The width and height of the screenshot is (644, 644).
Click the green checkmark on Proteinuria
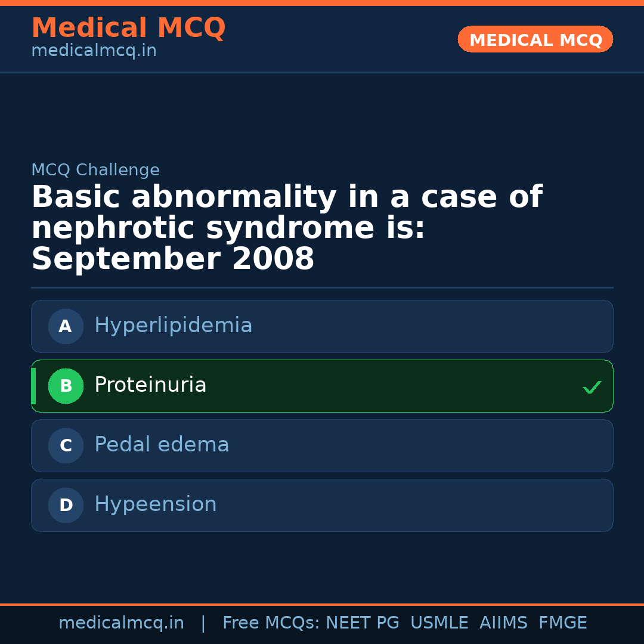tap(592, 388)
